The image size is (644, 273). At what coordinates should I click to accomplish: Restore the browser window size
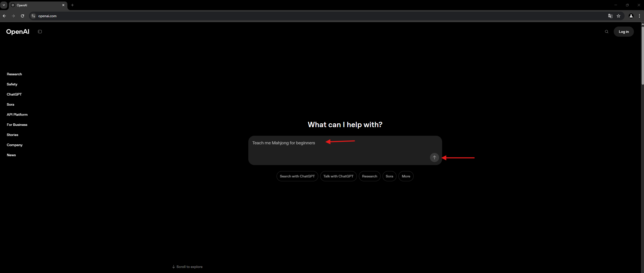[x=627, y=5]
